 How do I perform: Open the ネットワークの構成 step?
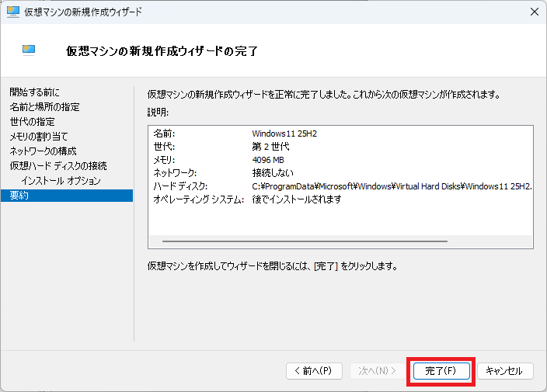coord(43,151)
